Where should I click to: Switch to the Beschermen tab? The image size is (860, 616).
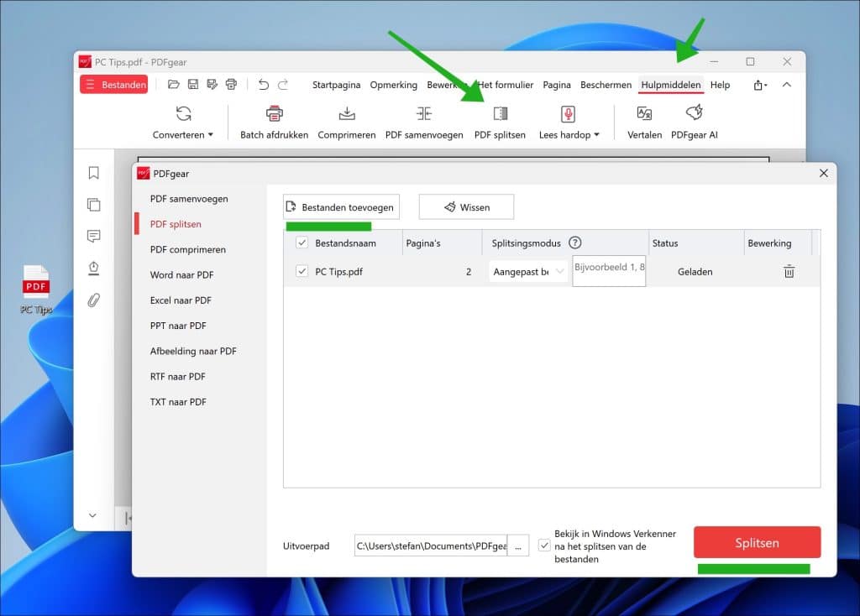[606, 85]
